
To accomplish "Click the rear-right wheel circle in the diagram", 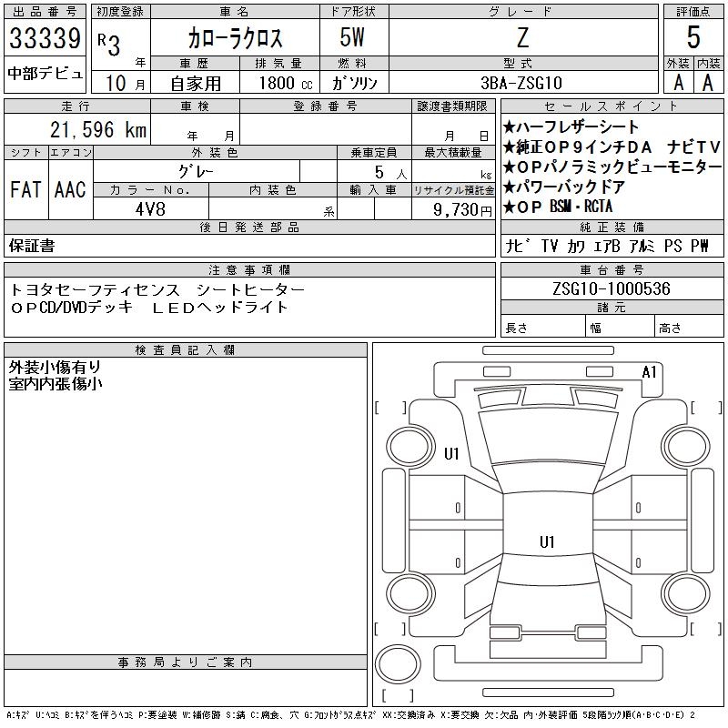I will click(686, 593).
